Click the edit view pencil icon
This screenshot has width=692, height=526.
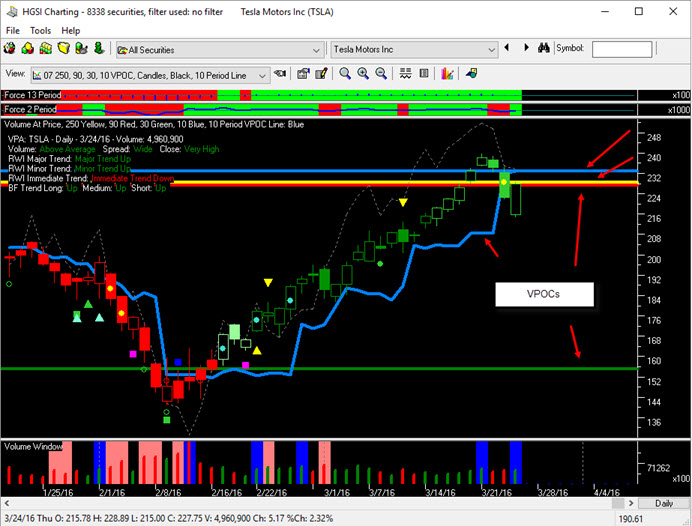click(321, 74)
